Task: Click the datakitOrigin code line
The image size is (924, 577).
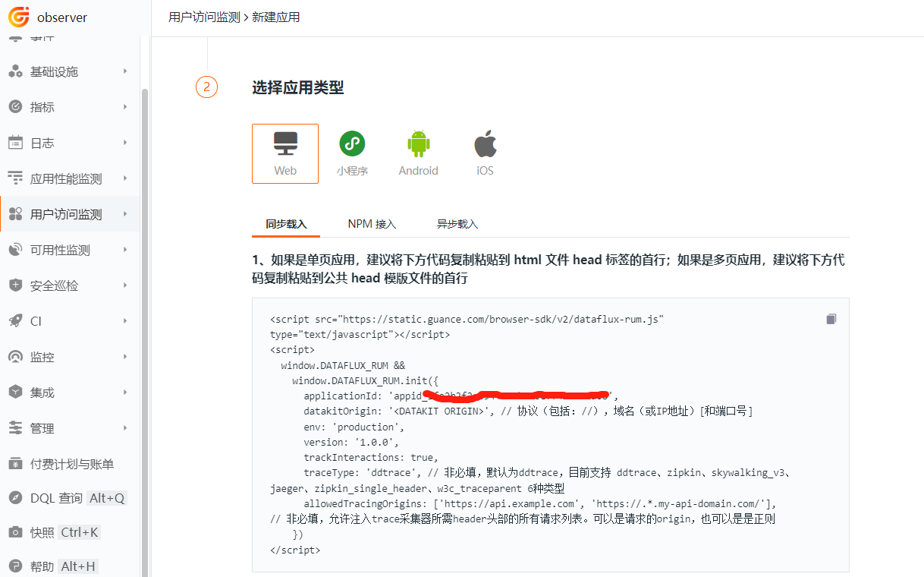Action: tap(528, 411)
